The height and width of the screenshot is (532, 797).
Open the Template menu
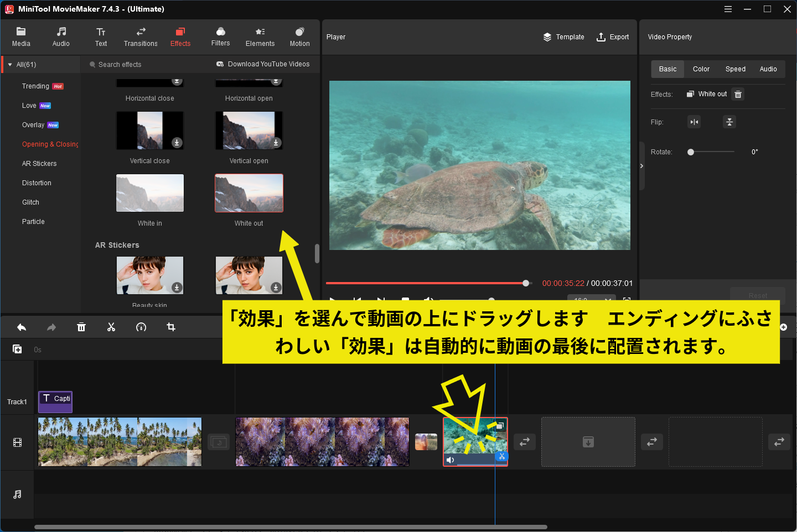coord(563,37)
